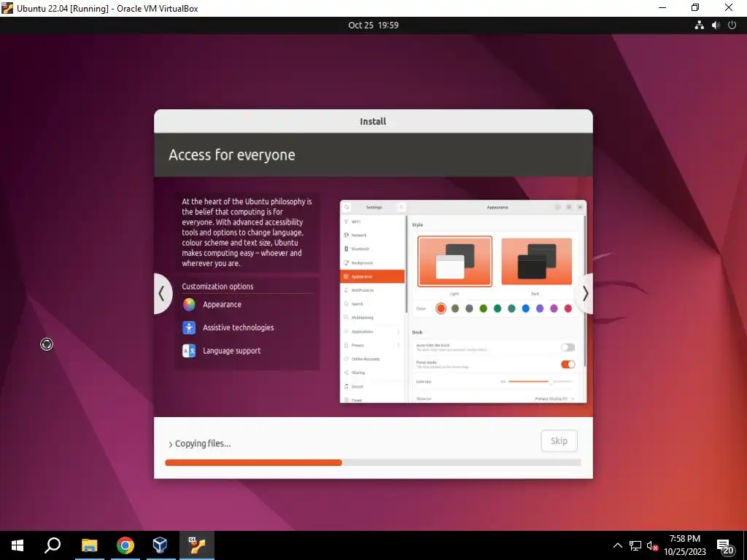Click the Ubuntu philosophy description paragraph
The image size is (747, 560).
(x=247, y=233)
